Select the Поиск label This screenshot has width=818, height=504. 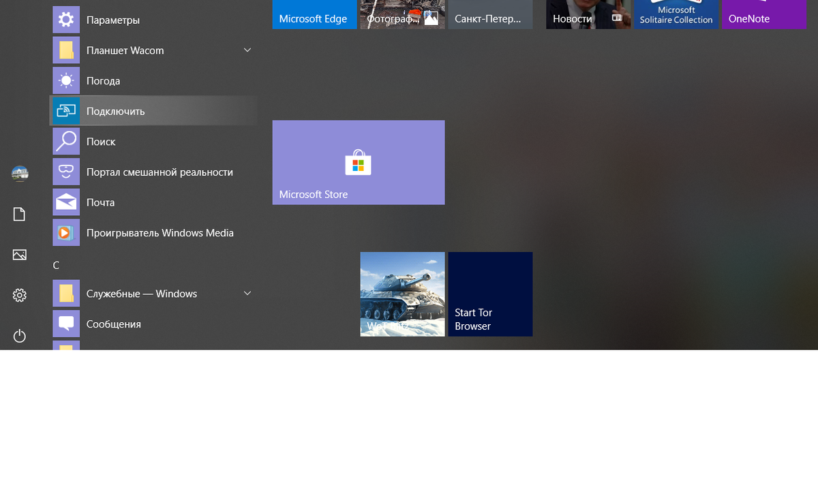(101, 142)
